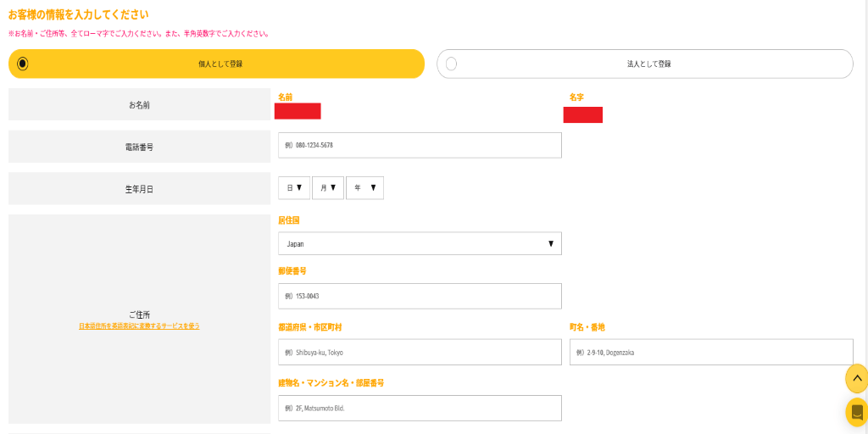This screenshot has width=868, height=434.
Task: Click the 郵便番号 postal code field
Action: 420,296
